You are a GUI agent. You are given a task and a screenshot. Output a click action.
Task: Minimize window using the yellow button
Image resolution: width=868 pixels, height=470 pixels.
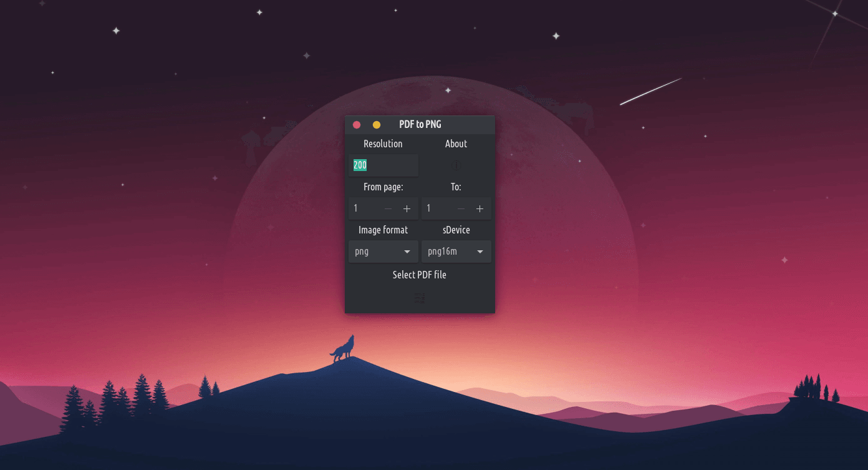376,125
